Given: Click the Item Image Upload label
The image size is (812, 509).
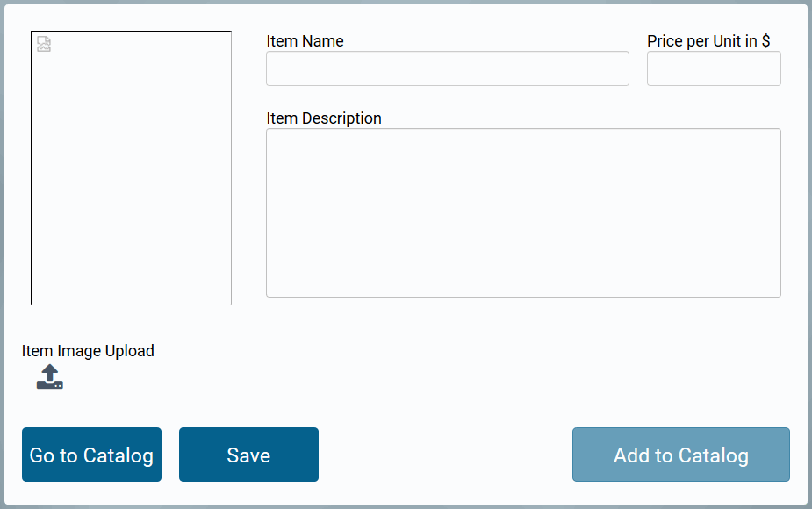Looking at the screenshot, I should point(88,350).
